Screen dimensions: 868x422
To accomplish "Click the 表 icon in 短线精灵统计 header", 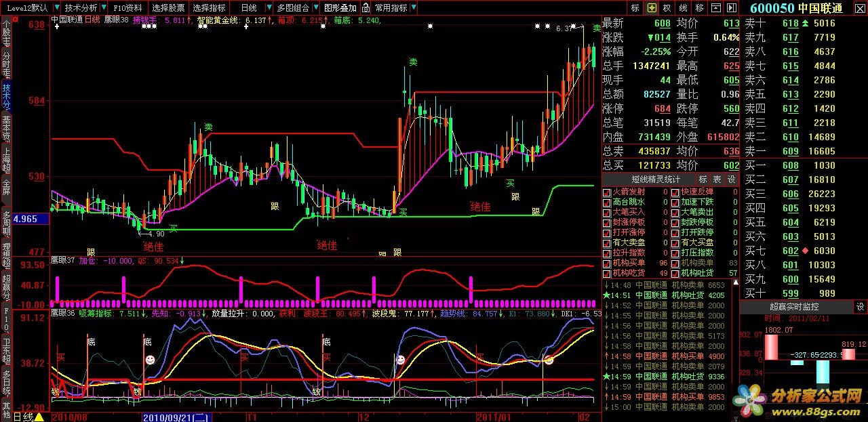I will [x=717, y=180].
